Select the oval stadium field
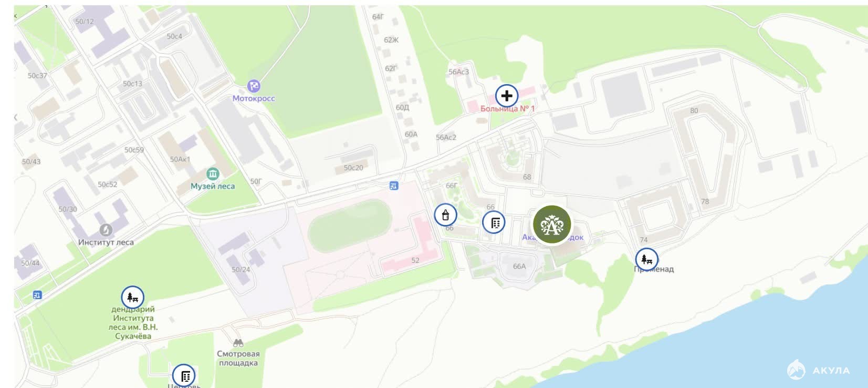Screen dimensions: 868x388 click(350, 228)
